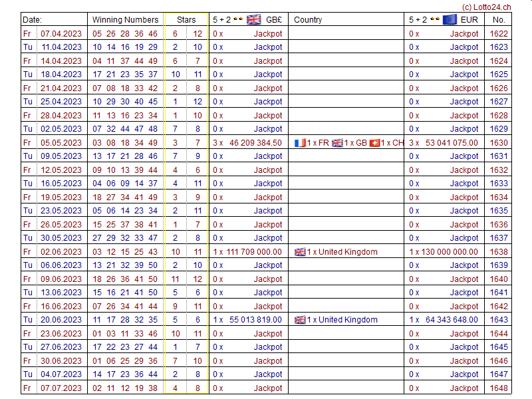
Task: Click the Winning Numbers column header
Action: 125,20
